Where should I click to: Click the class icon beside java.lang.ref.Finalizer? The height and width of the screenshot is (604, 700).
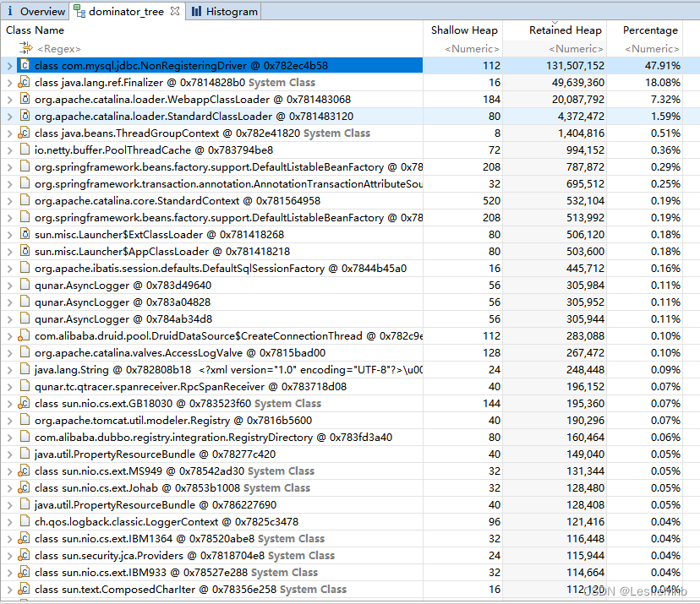(25, 83)
